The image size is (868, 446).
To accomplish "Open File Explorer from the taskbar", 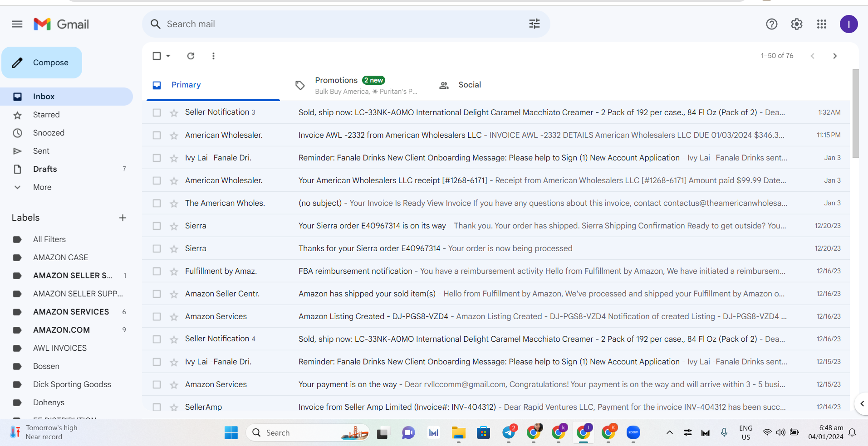I will pyautogui.click(x=458, y=433).
